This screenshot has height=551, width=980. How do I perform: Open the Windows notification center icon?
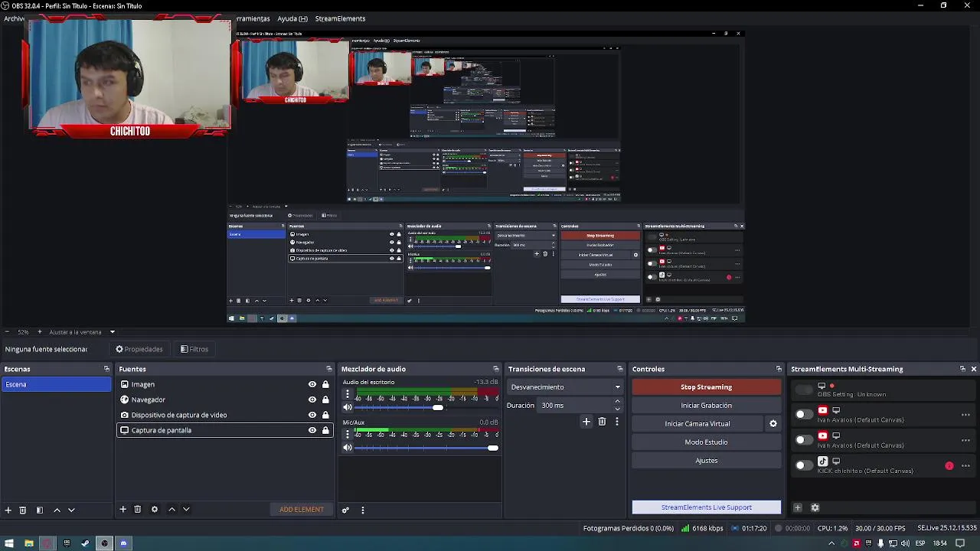[960, 543]
